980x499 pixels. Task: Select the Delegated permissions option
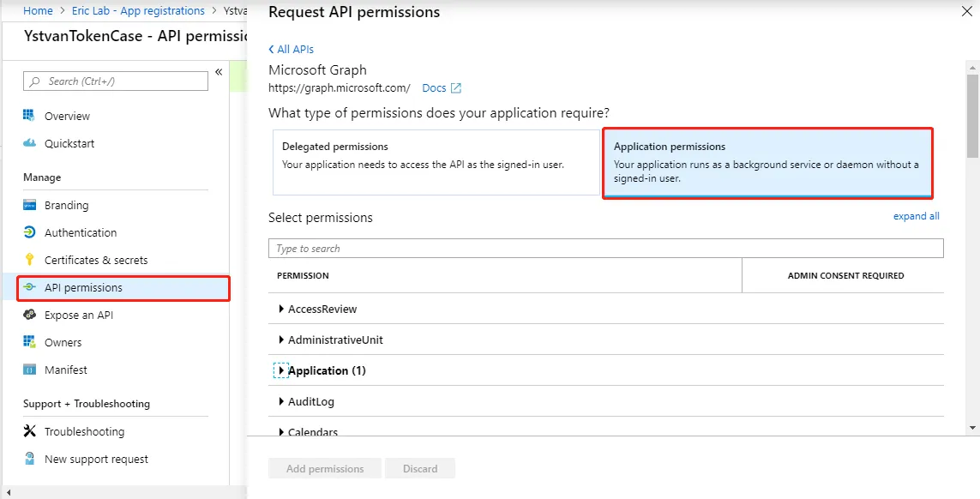[x=436, y=162]
